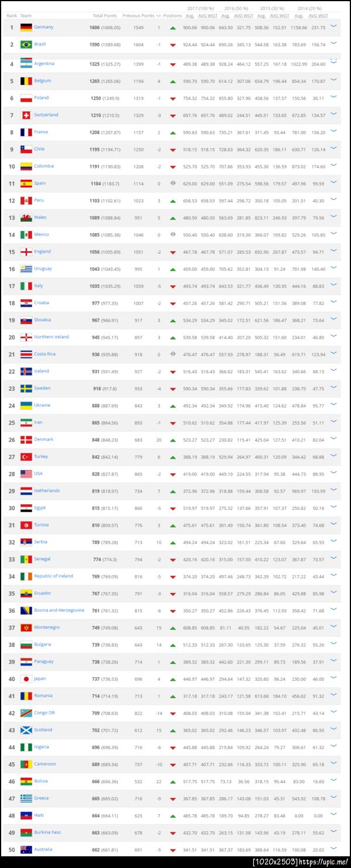Click the USA flag icon
The height and width of the screenshot is (868, 351).
tap(26, 474)
